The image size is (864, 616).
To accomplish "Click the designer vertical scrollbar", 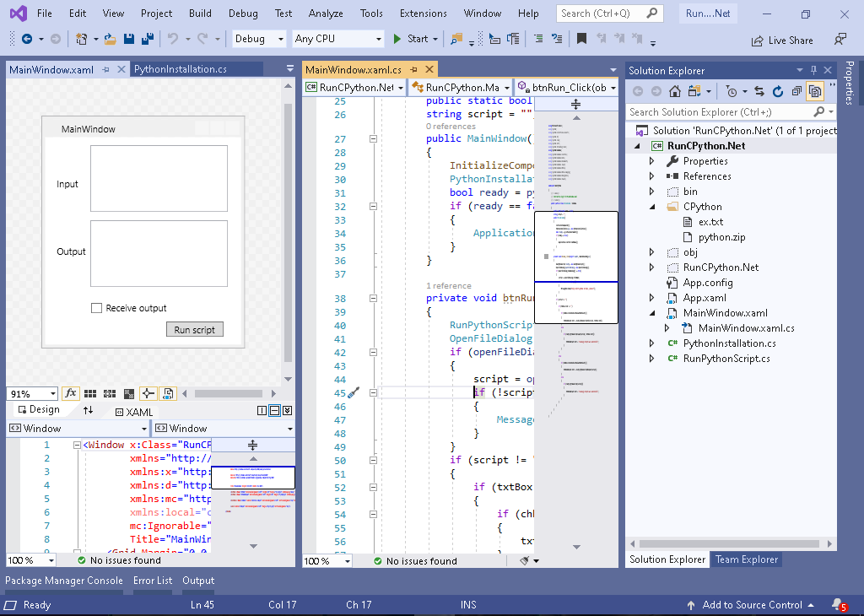I will [288, 233].
